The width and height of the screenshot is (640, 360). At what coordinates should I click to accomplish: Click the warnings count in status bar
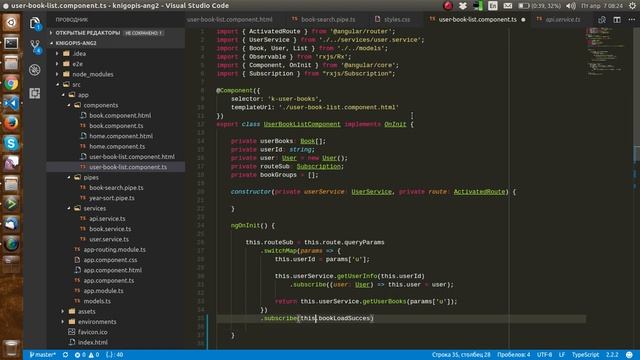94,355
